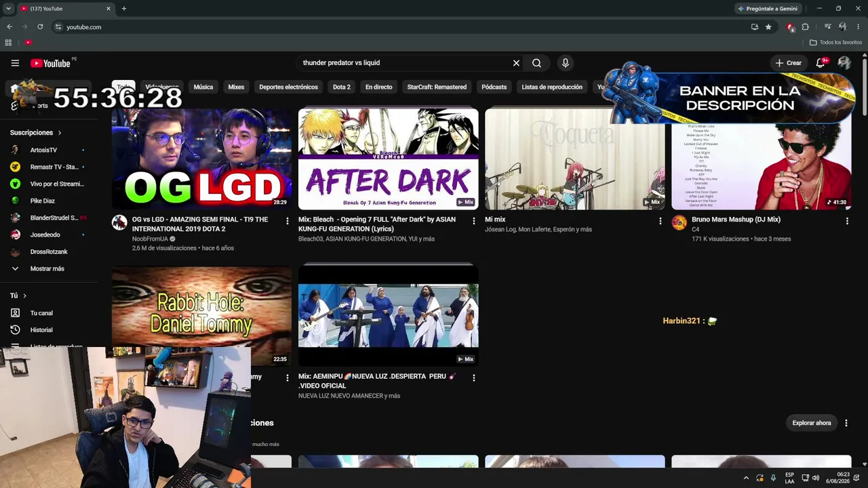
Task: Select the Dota 2 filter chip
Action: point(342,87)
